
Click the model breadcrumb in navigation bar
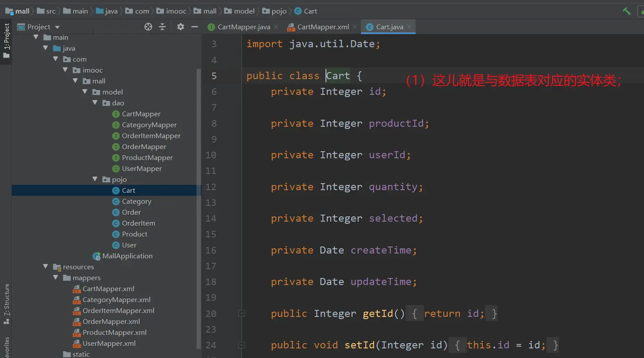click(244, 11)
